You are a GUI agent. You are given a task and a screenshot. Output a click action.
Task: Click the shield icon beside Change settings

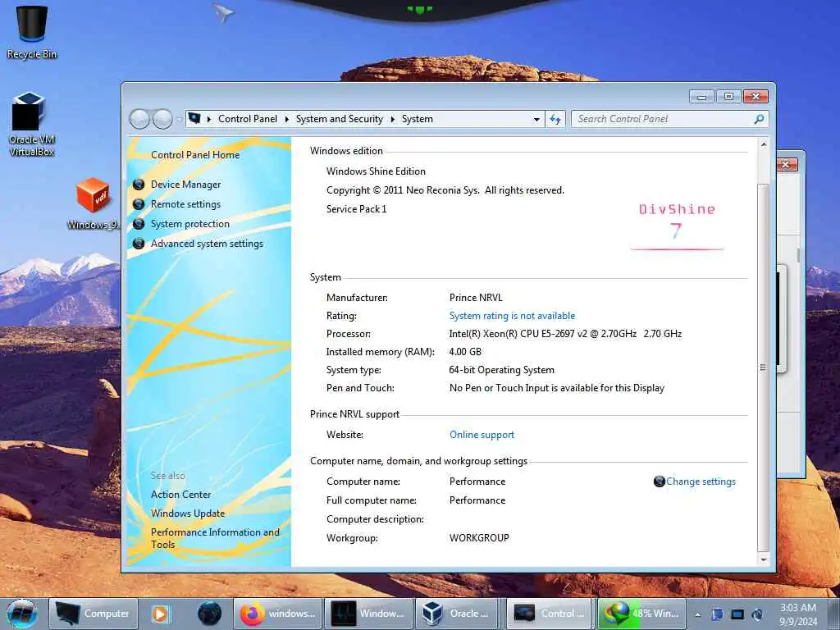point(660,481)
